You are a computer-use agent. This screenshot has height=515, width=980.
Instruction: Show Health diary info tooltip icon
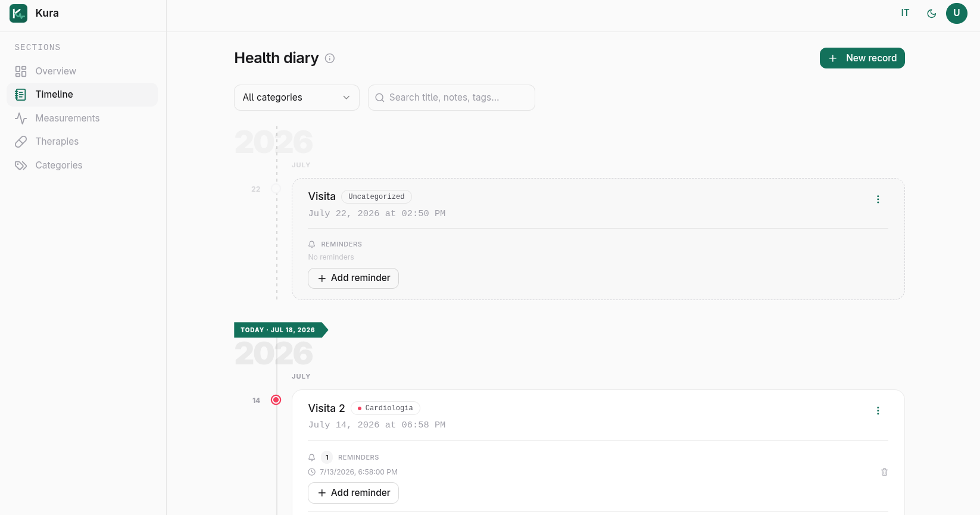pos(330,58)
